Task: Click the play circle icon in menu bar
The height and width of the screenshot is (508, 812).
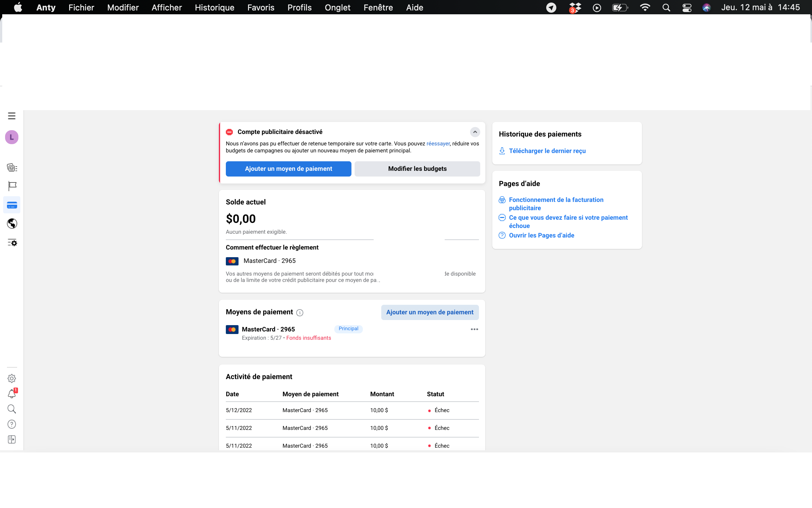Action: pos(597,7)
